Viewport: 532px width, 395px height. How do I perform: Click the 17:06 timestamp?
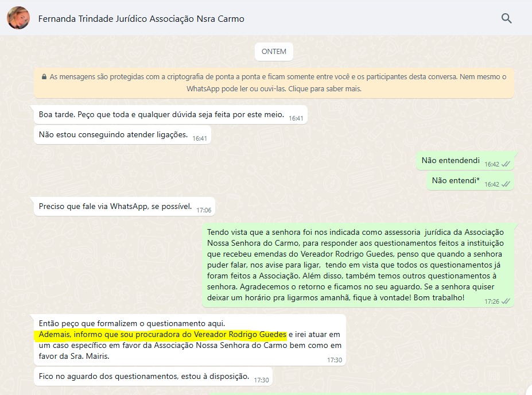pos(204,210)
